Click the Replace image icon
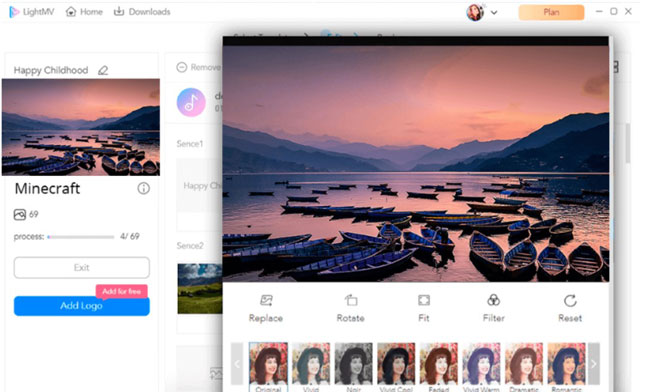This screenshot has height=392, width=650. click(x=266, y=300)
